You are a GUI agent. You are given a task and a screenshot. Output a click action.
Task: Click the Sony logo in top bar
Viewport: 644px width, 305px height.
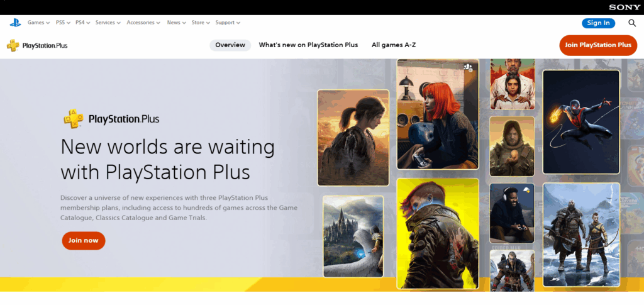625,8
